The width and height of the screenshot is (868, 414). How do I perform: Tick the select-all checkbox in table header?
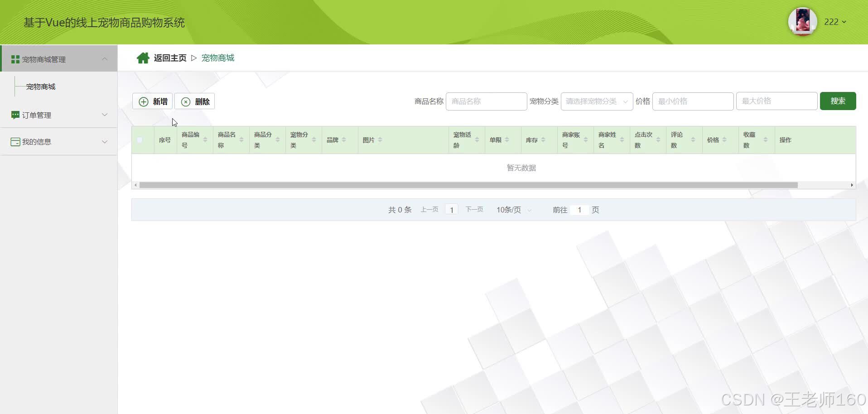click(140, 140)
